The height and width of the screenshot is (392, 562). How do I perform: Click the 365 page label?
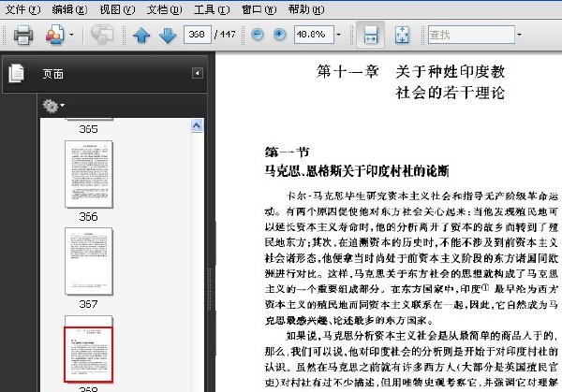click(89, 129)
